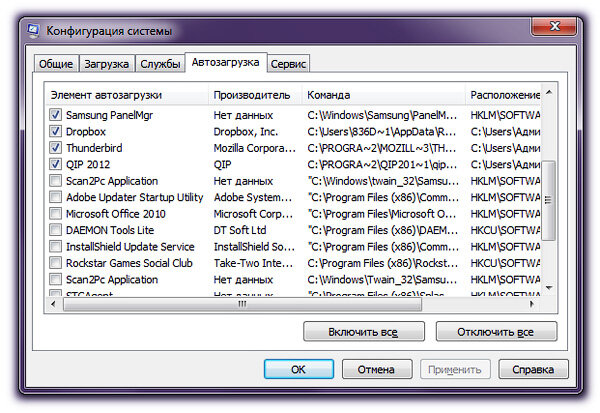Click the Включить все button
Image resolution: width=600 pixels, height=413 pixels.
tap(364, 331)
